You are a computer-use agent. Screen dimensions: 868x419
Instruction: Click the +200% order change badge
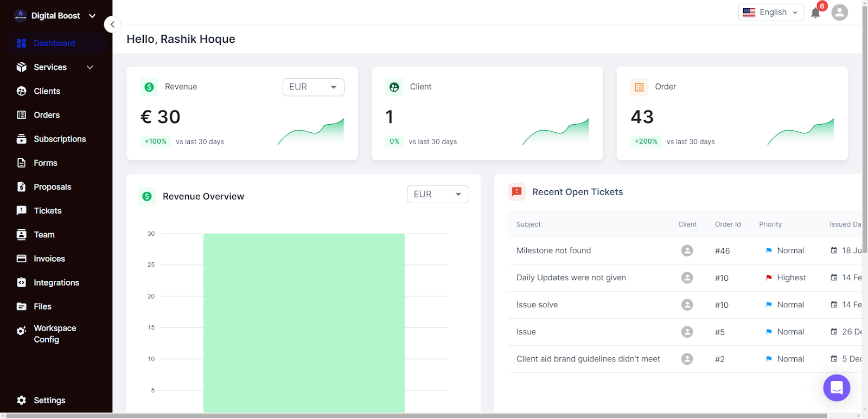point(646,141)
